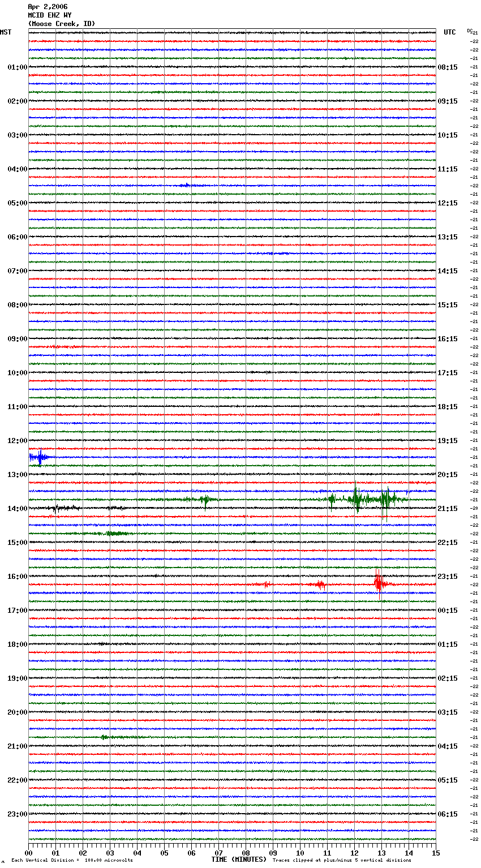This screenshot has width=481, height=868.
Task: Click "Each Vertical Division = 100.00 microvolts" note
Action: pyautogui.click(x=72, y=861)
